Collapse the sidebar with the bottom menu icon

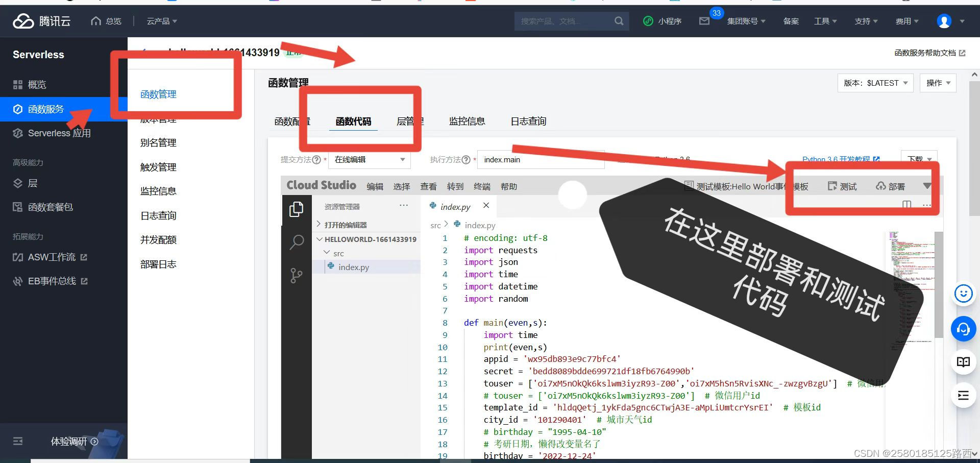(18, 441)
